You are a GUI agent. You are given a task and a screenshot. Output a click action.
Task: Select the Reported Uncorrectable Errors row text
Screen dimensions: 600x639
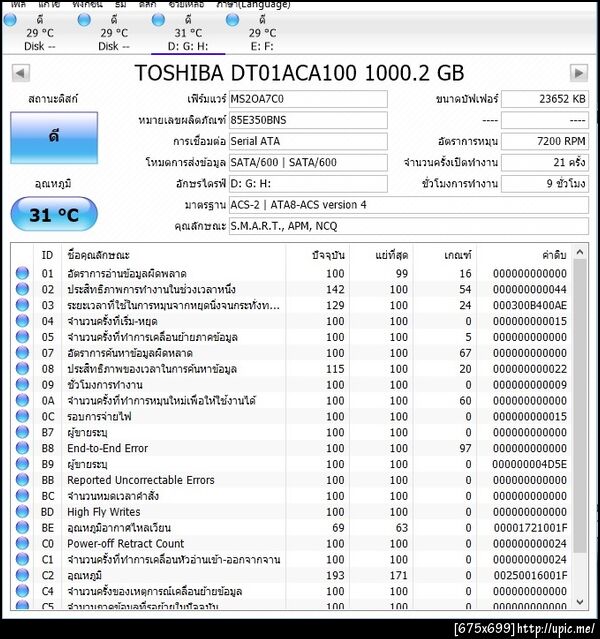pos(141,480)
